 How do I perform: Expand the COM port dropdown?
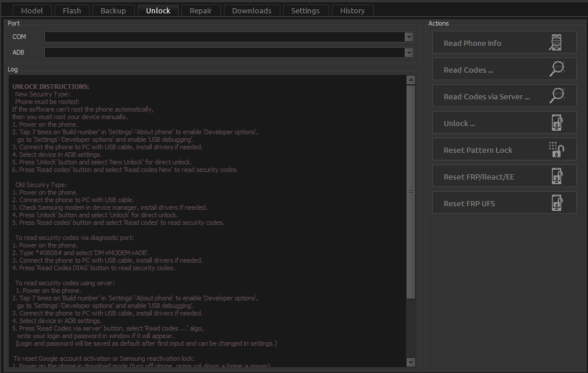coord(409,37)
